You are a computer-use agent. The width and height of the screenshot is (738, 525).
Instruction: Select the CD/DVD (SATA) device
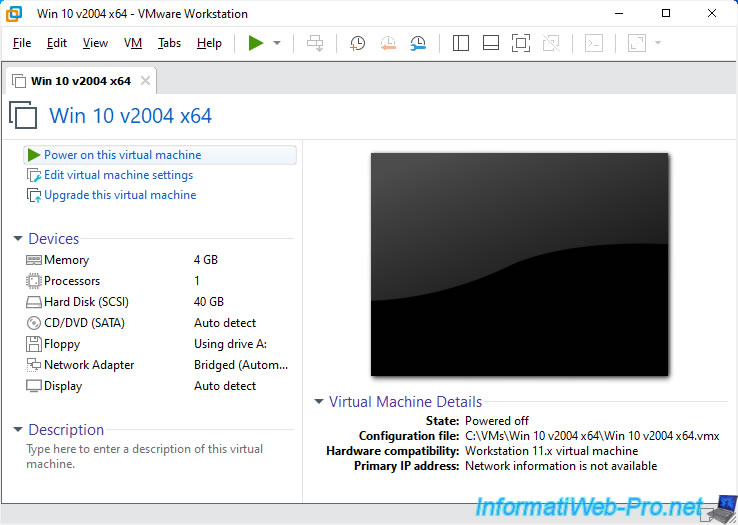click(x=160, y=323)
